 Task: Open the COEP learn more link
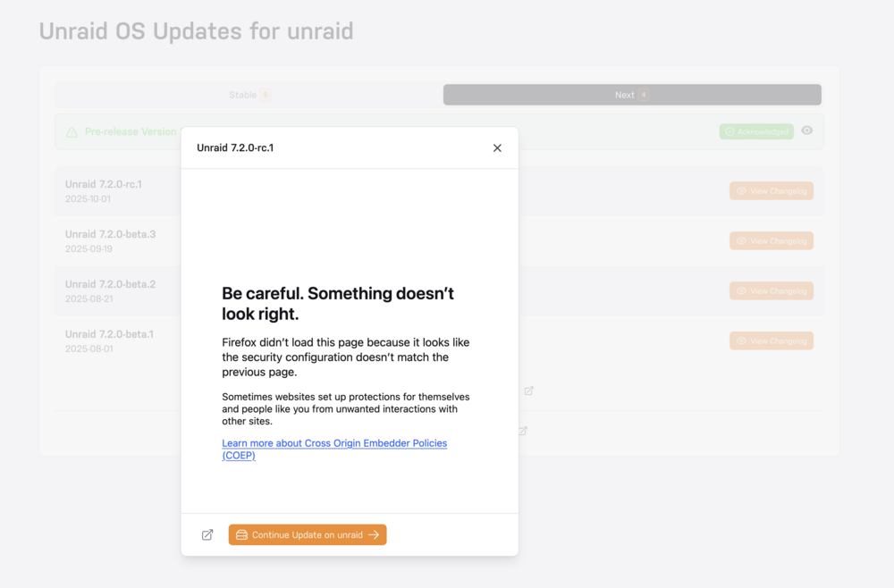334,449
